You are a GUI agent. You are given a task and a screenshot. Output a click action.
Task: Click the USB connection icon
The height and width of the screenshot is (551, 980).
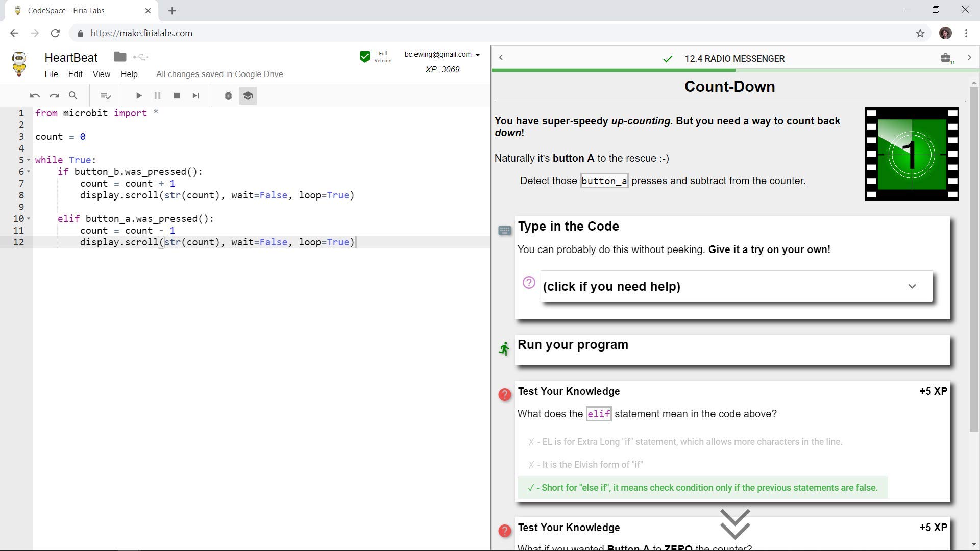[x=140, y=57]
